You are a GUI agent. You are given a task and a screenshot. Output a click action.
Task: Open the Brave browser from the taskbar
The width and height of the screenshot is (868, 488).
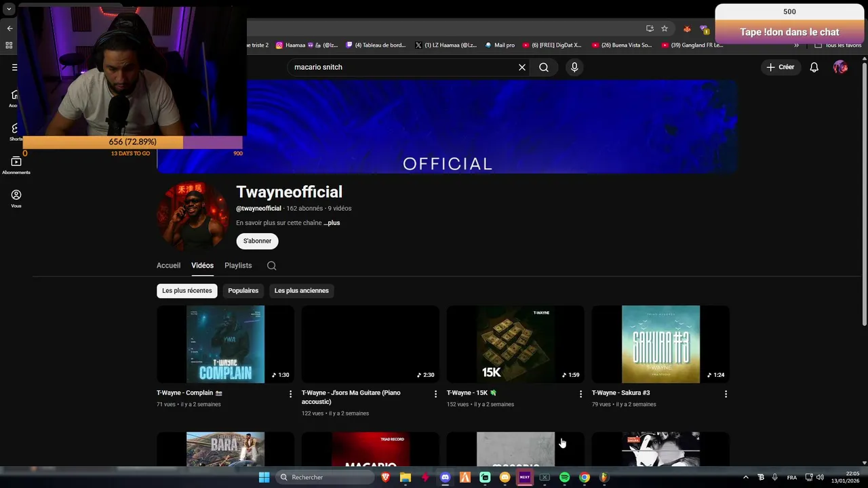(x=386, y=477)
